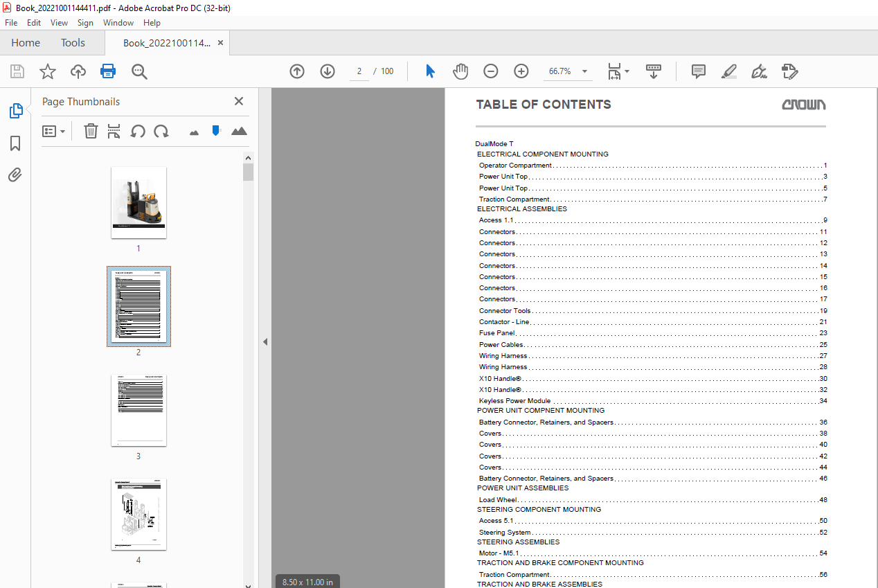Zoom out with the minus icon
Screen dimensions: 878x588
pos(491,71)
